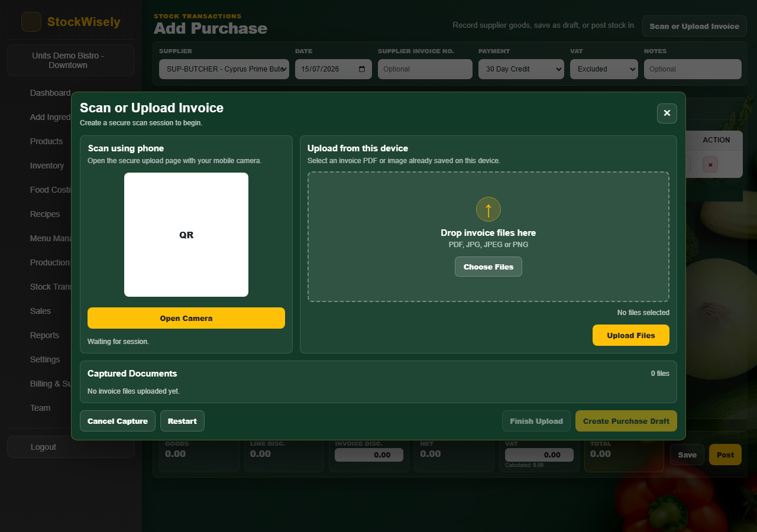Click the 'Captured Documents' heading
This screenshot has width=757, height=532.
coord(132,374)
